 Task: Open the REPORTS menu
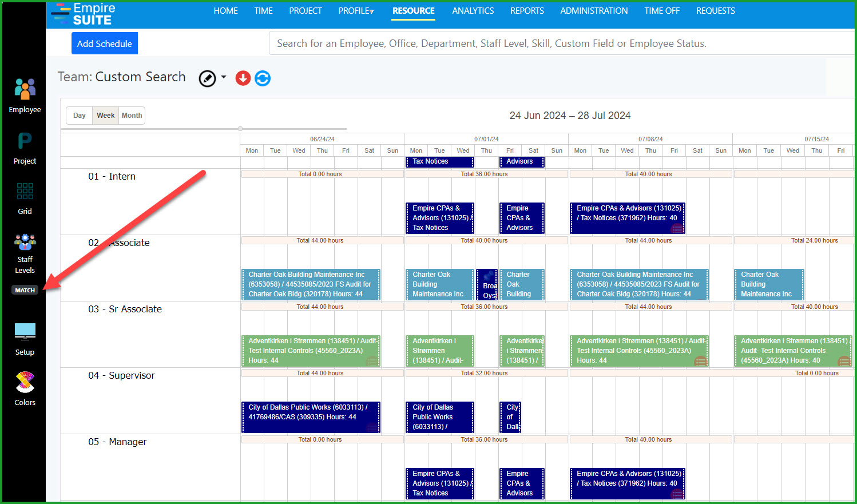(x=527, y=11)
